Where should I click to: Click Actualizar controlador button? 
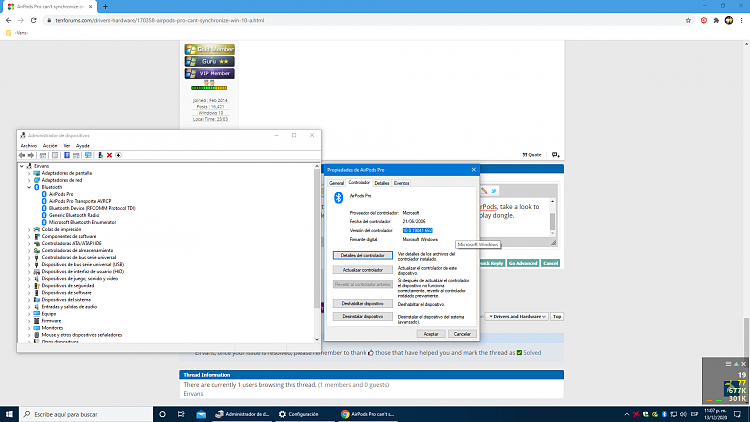pos(363,270)
